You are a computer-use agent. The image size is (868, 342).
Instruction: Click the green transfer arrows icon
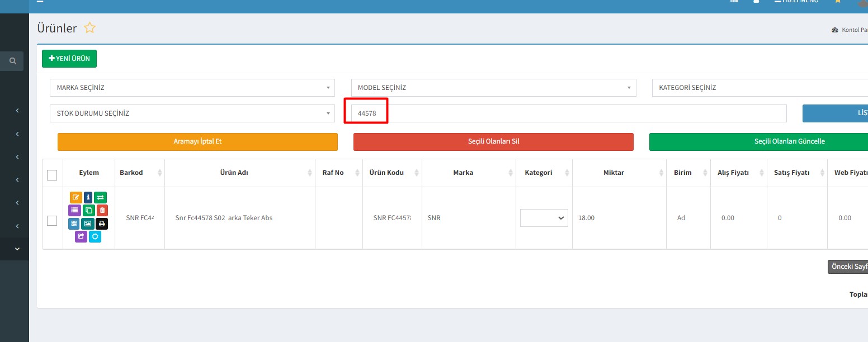[x=101, y=197]
